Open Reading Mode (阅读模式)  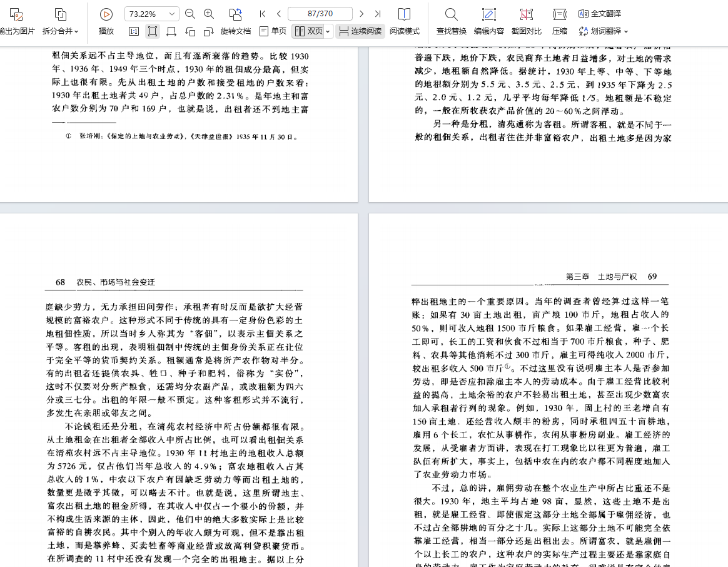[x=405, y=14]
